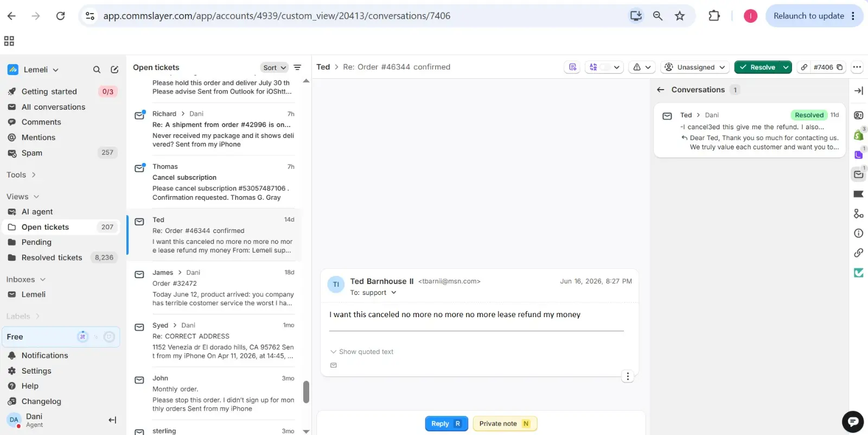Open the Unassigned assignee dropdown
Screen dimensions: 868x435
coord(695,67)
